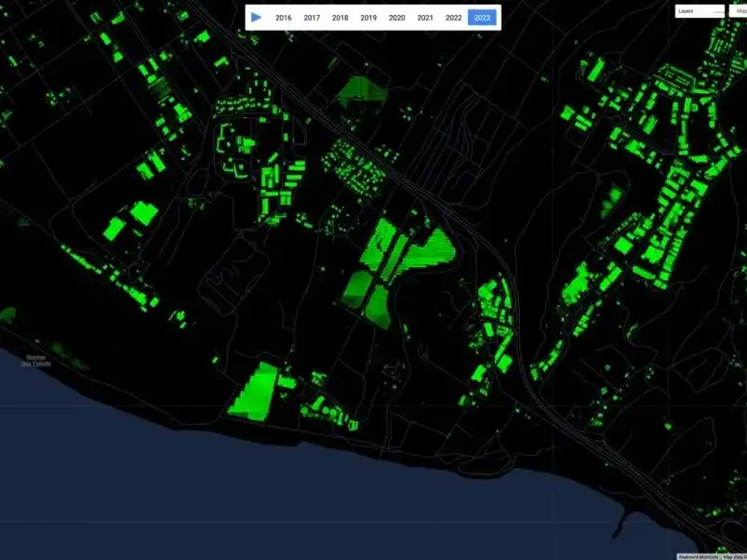Switch to the 2017 timeline view

click(x=311, y=17)
